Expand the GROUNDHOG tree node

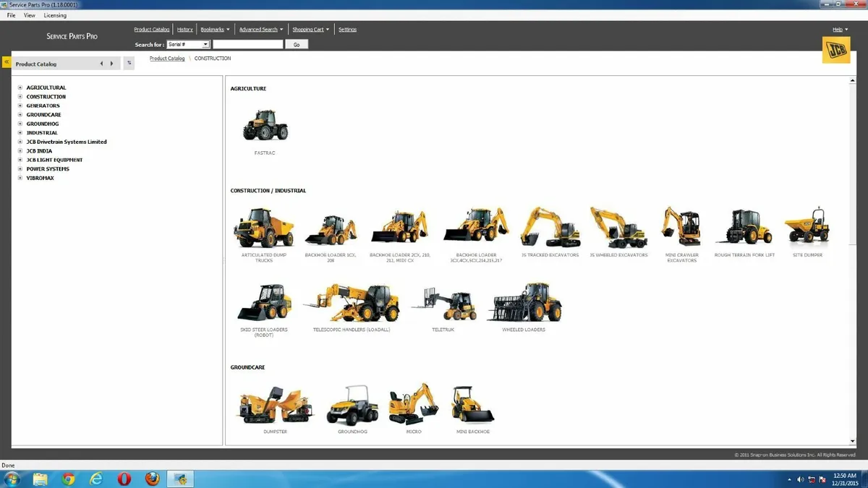20,124
